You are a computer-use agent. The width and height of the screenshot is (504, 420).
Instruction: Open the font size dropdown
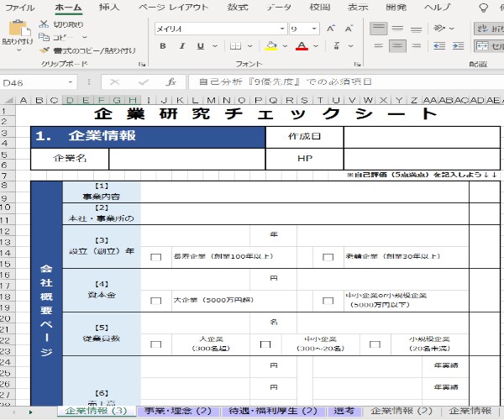click(314, 29)
